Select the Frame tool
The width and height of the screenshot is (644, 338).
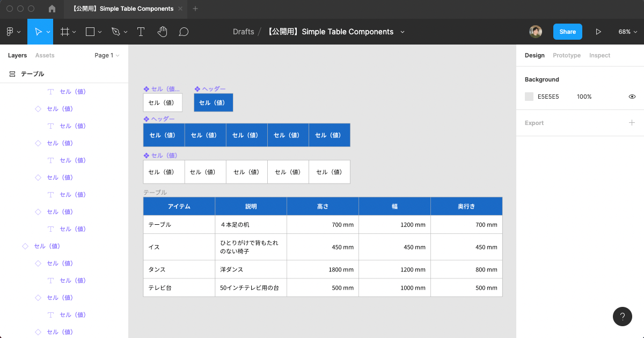pos(65,32)
